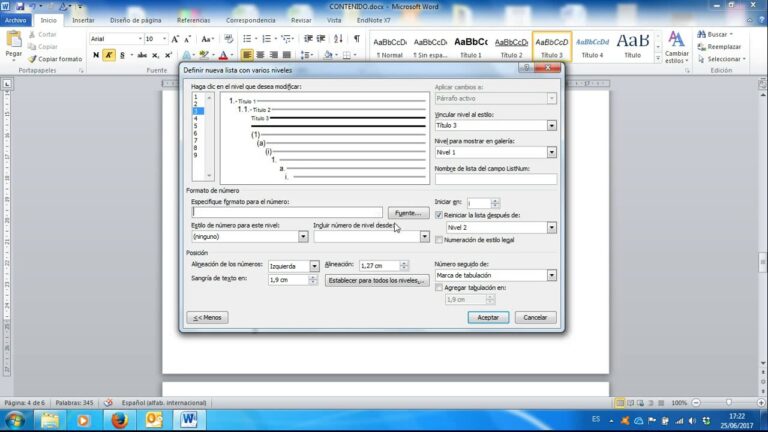Switch to the Referencias ribbon tab
Viewport: 768px width, 432px height.
click(193, 20)
